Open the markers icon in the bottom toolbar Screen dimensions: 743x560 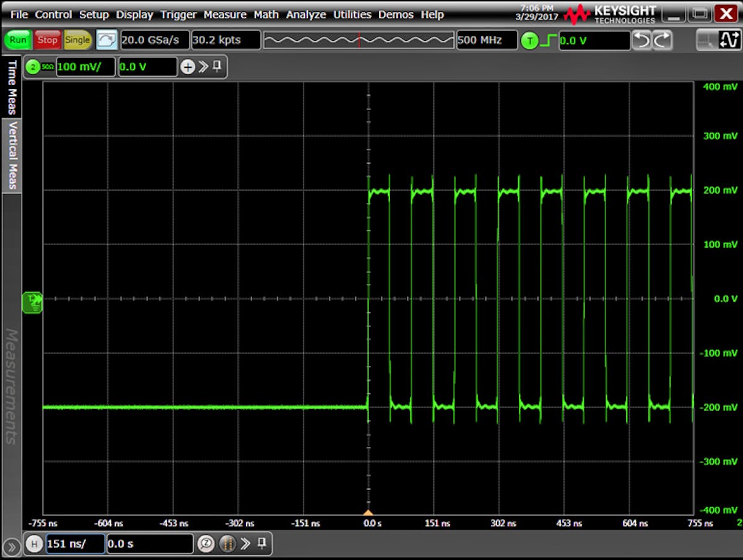[227, 544]
